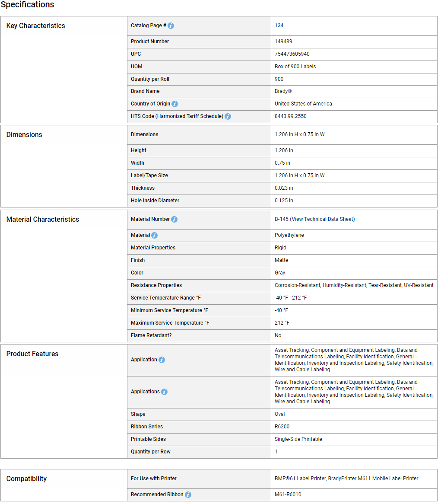The width and height of the screenshot is (441, 504).
Task: Click info icon next to Country of Origin
Action: pos(175,104)
